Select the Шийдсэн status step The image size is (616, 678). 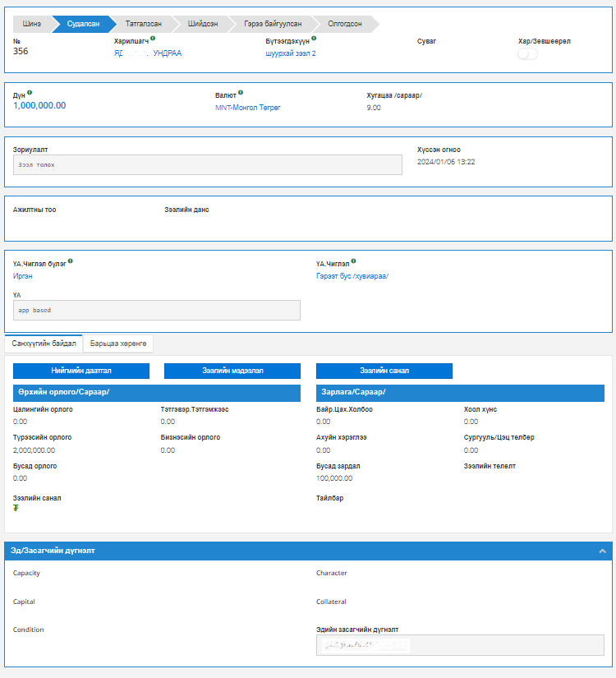[203, 24]
